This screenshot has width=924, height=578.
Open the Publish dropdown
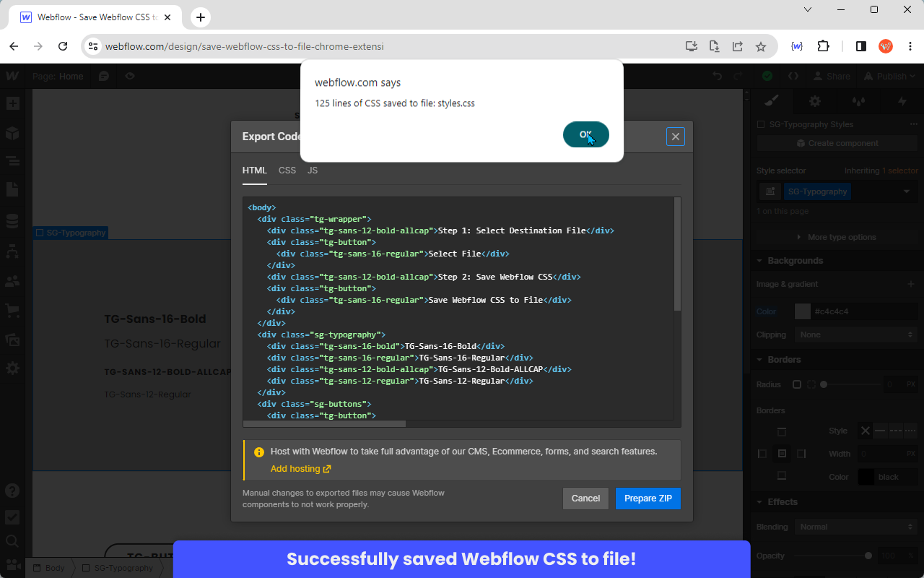890,76
